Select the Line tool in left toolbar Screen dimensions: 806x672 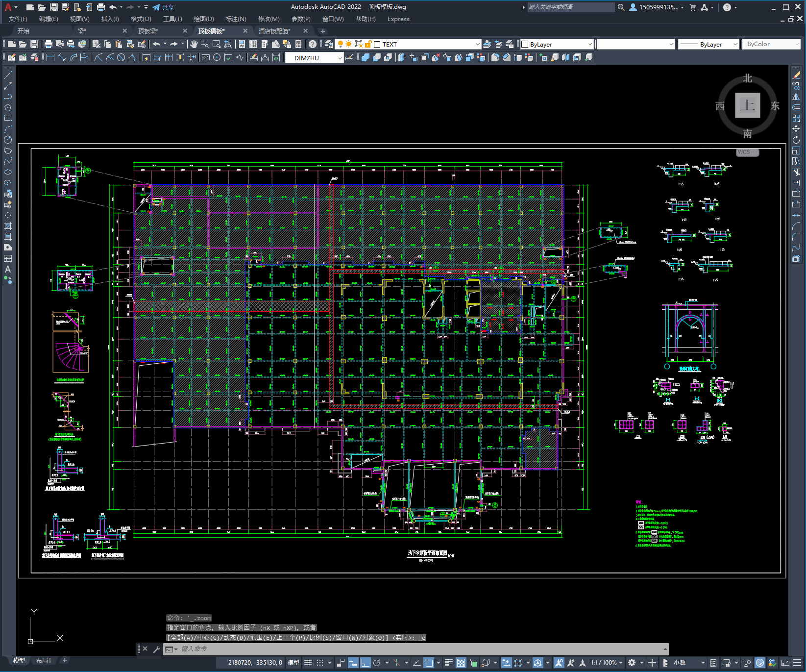[x=8, y=75]
